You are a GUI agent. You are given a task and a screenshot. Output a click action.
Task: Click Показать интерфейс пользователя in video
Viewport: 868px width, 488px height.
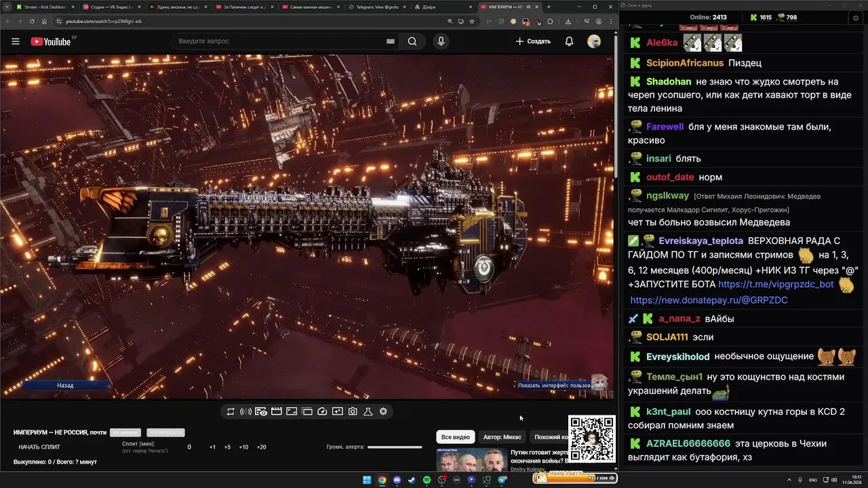[x=556, y=385]
